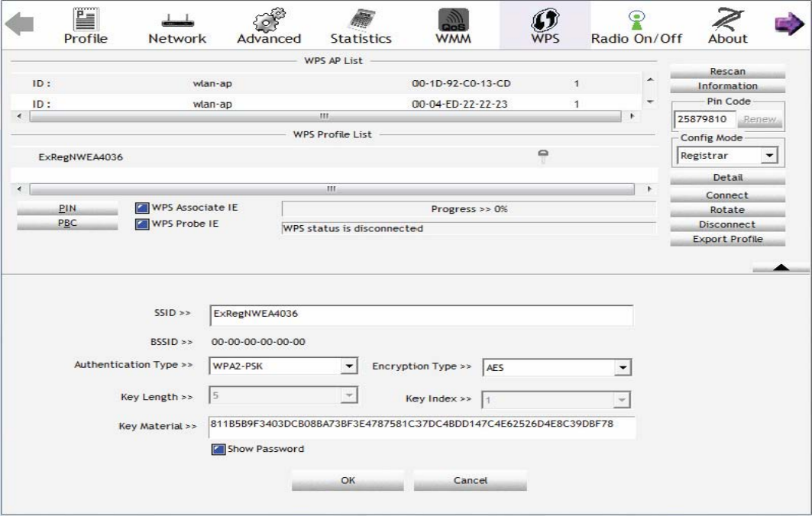Open the Config Mode Registrar dropdown
Screen dimensions: 812x516
(x=727, y=155)
